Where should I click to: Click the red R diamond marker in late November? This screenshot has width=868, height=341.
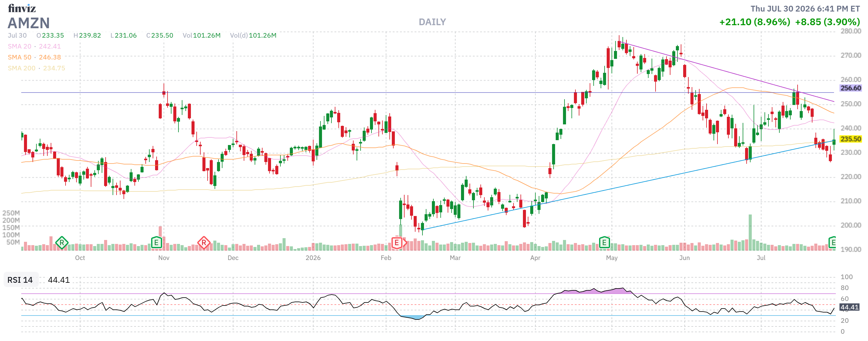(204, 243)
